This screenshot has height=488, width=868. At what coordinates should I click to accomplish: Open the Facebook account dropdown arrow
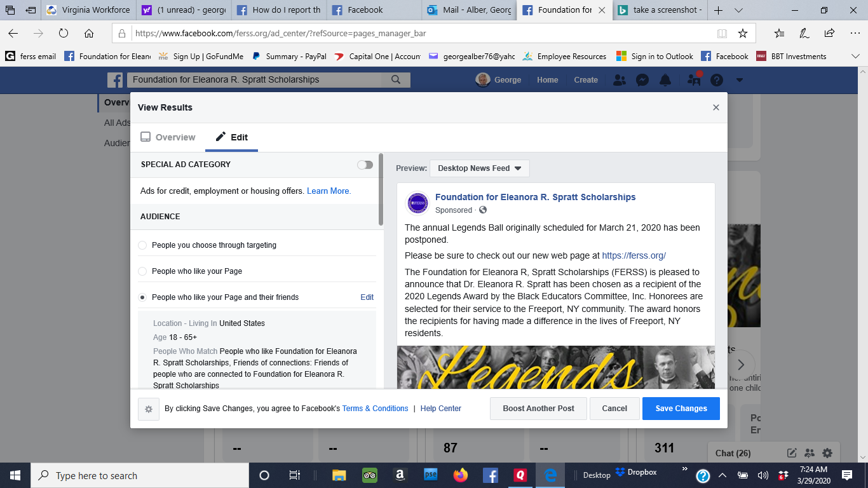739,80
